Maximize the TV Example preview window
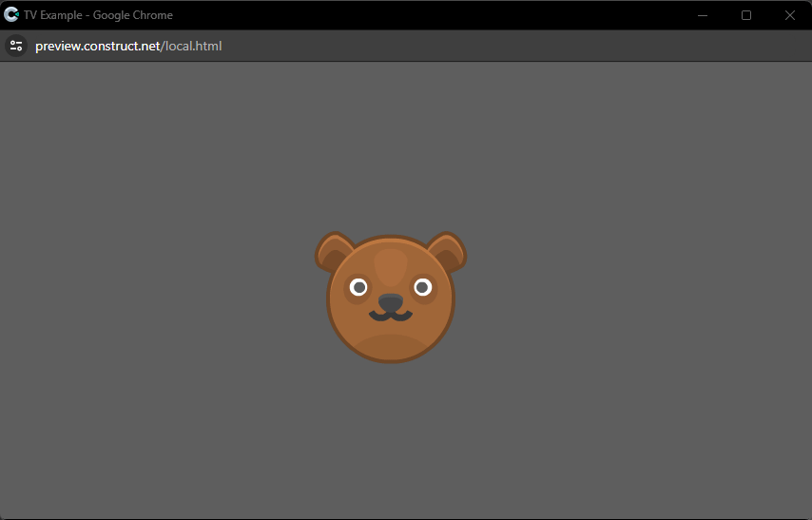Screen dimensions: 812x520 click(746, 15)
